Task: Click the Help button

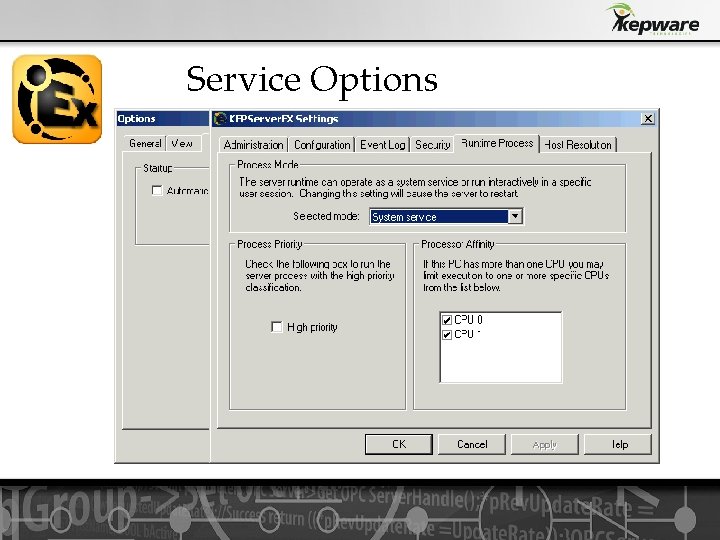Action: tap(618, 444)
